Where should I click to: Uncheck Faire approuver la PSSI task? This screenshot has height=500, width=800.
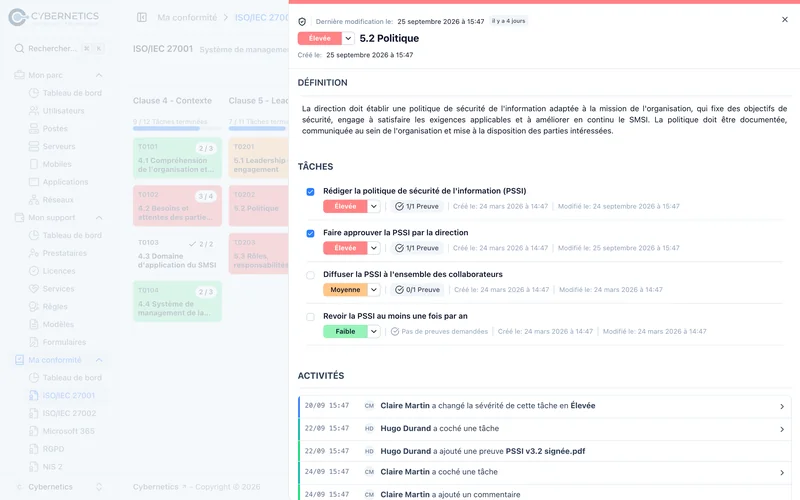[x=310, y=234]
